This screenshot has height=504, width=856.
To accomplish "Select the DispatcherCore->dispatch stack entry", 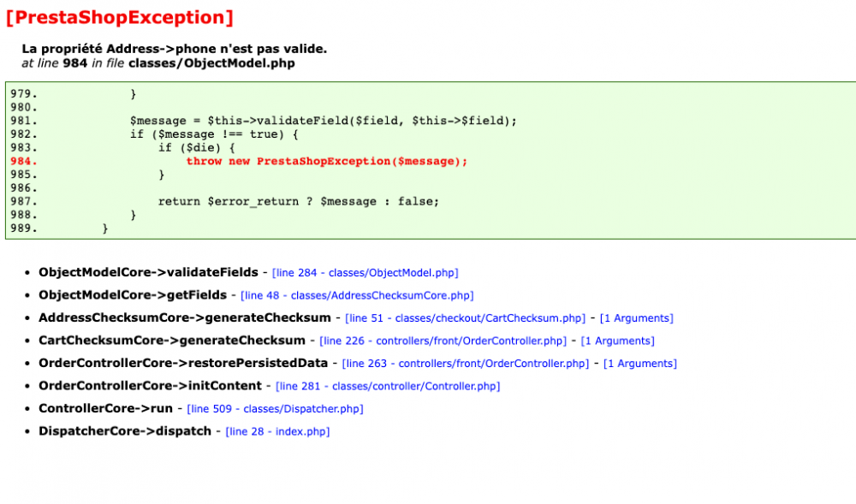I will coord(125,431).
